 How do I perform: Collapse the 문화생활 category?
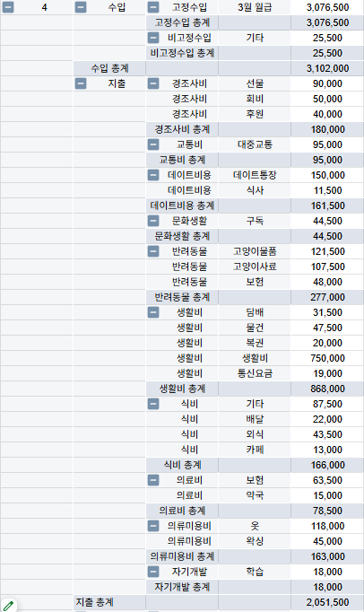coord(153,221)
